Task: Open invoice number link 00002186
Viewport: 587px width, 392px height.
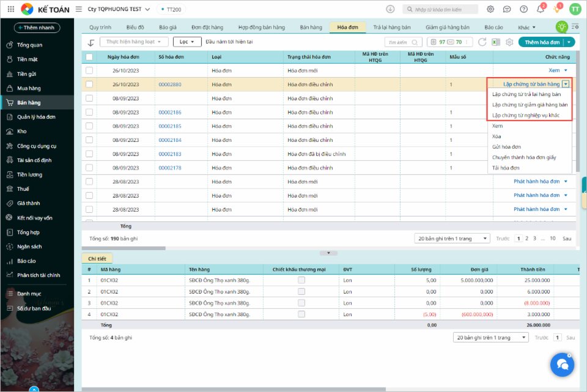Action: click(170, 112)
